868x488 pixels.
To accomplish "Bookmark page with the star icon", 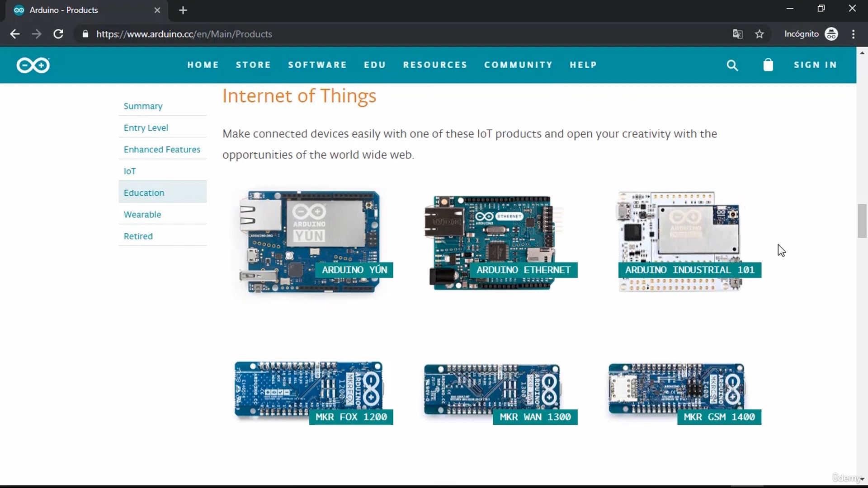I will (759, 34).
